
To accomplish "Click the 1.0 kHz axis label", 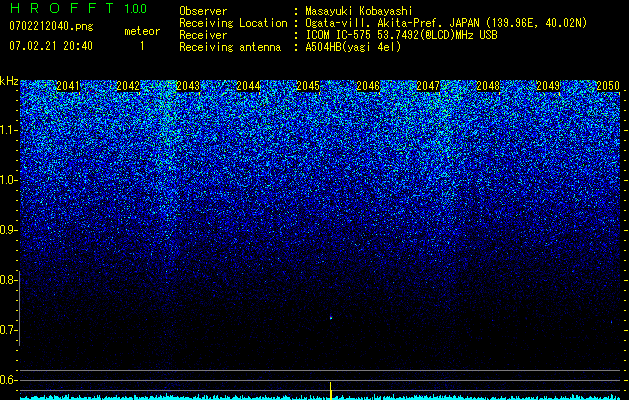I will 8,180.
